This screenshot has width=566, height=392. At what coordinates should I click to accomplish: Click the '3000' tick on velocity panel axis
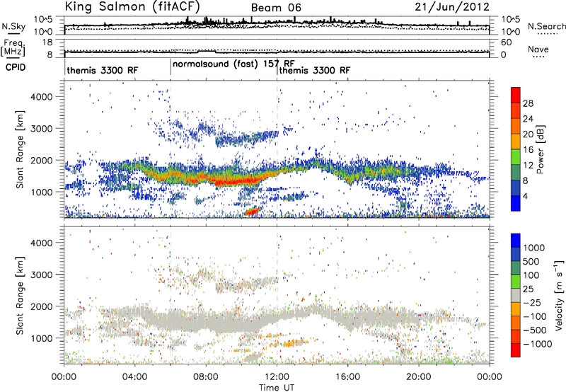pyautogui.click(x=42, y=275)
